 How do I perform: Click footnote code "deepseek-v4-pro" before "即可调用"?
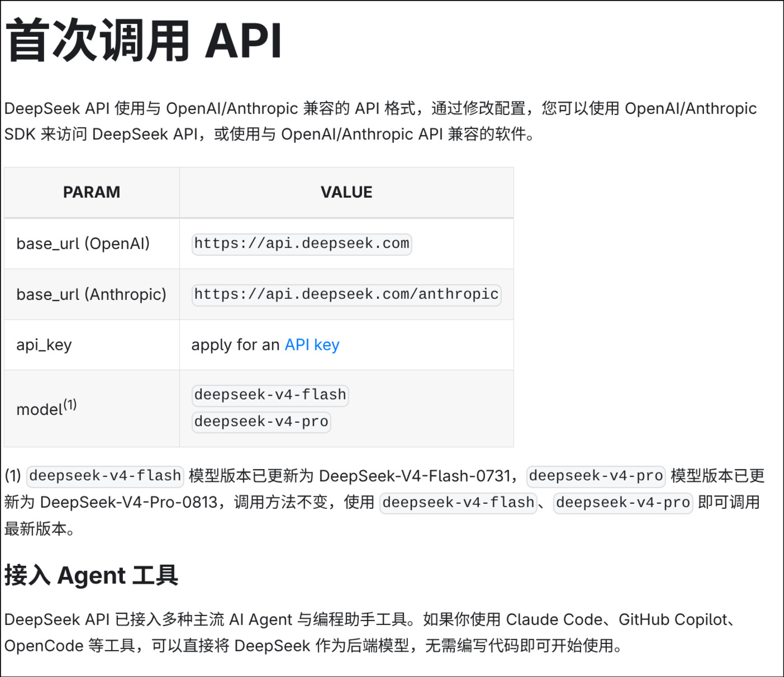(623, 502)
